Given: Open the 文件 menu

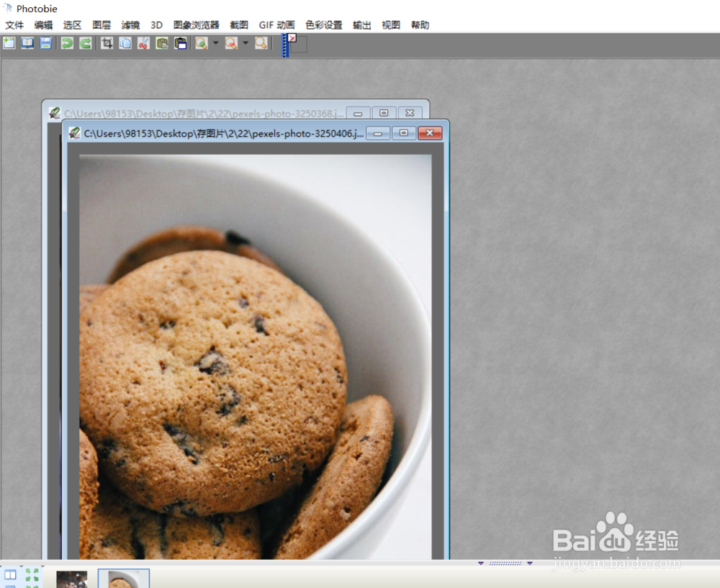Looking at the screenshot, I should (x=14, y=24).
